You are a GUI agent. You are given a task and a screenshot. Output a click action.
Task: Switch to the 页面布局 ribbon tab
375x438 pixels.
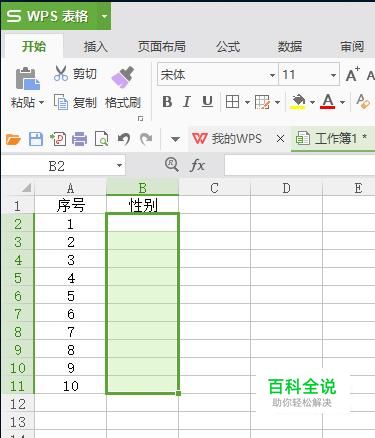pos(162,46)
